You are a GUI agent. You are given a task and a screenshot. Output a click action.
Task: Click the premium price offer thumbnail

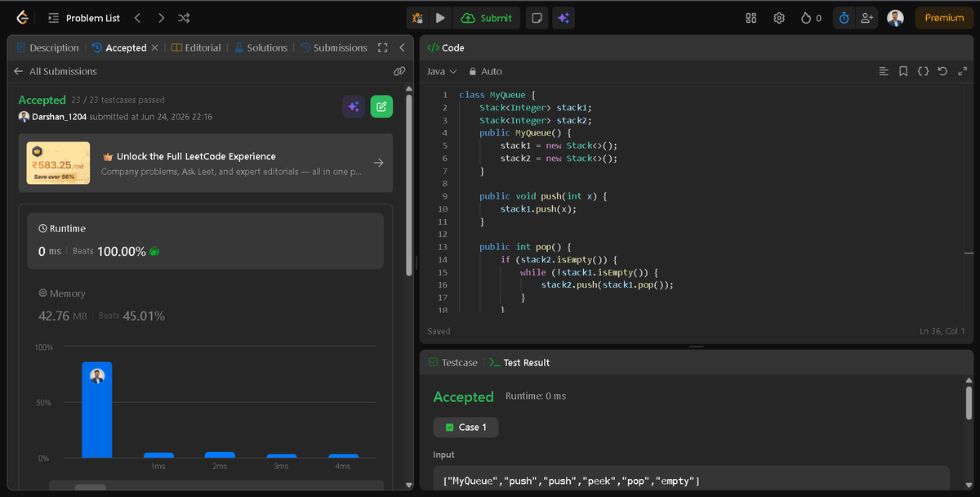point(58,163)
